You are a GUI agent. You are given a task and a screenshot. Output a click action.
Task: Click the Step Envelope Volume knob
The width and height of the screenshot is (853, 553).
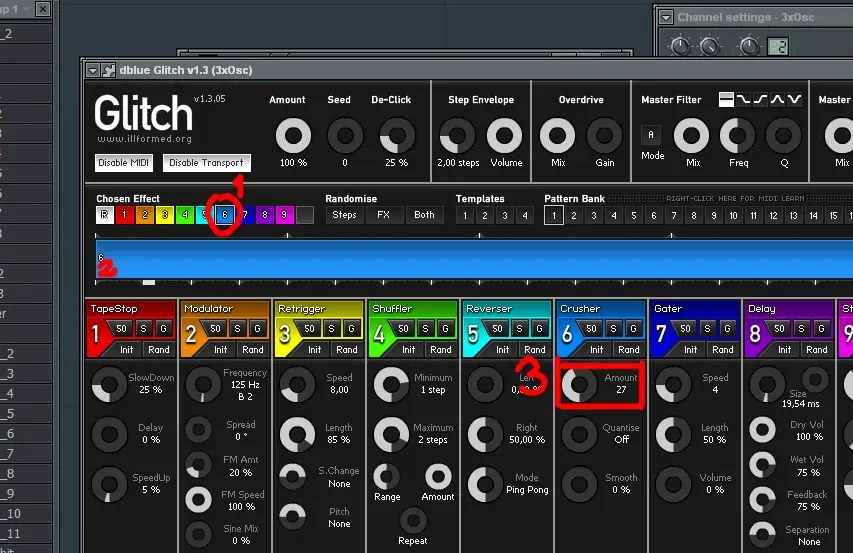tap(504, 135)
